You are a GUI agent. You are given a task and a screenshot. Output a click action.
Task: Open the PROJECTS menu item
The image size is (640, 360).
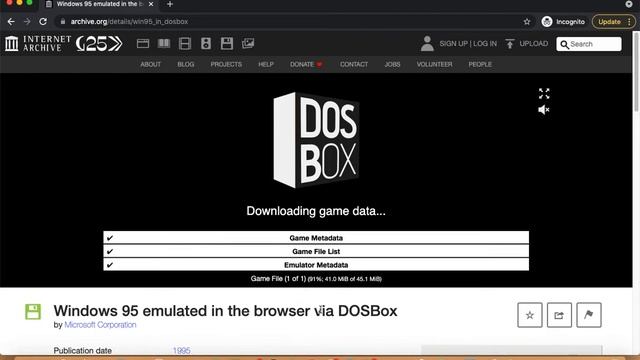tap(226, 64)
